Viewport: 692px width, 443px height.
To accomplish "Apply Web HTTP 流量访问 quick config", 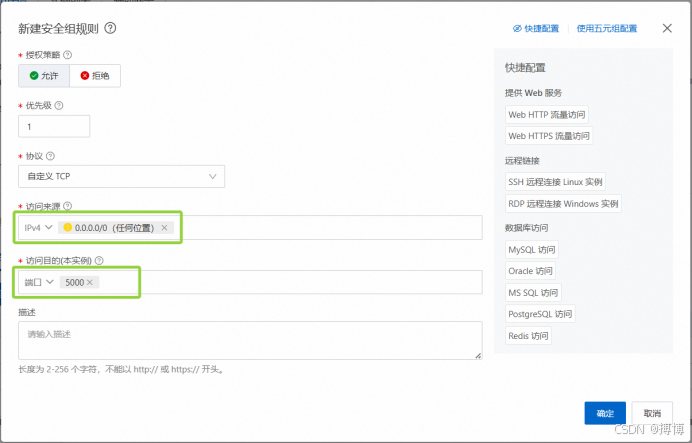I will tap(547, 115).
